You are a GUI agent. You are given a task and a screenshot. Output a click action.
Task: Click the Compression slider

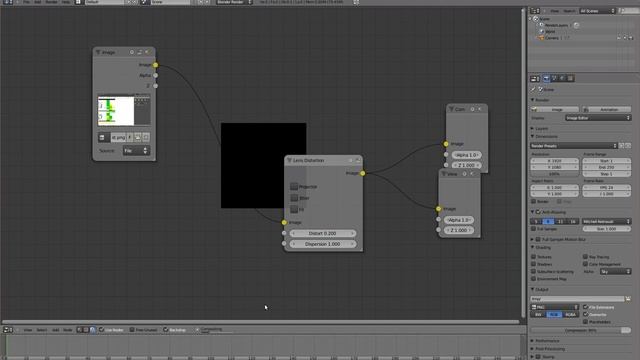coord(580,330)
